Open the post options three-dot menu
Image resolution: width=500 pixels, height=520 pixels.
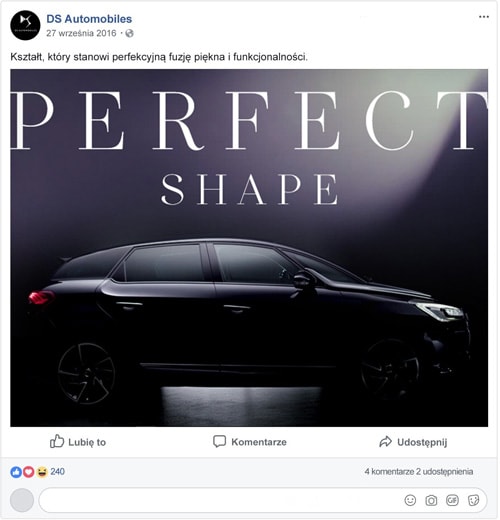click(484, 17)
